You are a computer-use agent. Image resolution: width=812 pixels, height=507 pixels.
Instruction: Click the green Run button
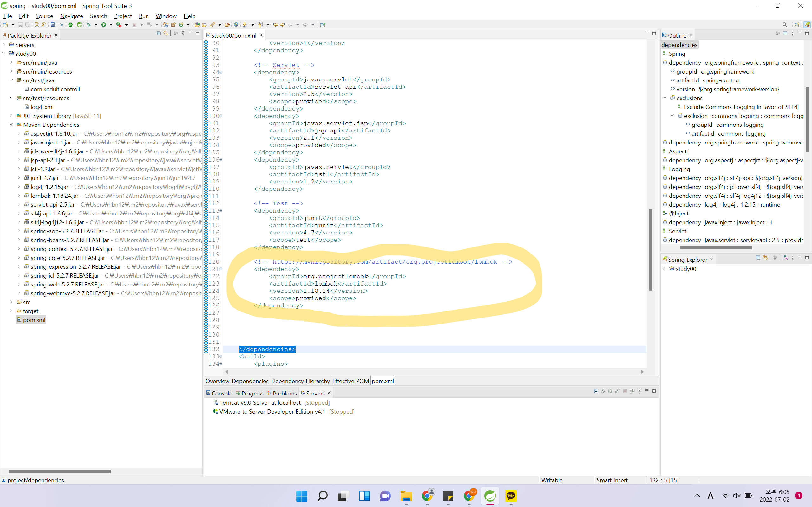point(104,25)
